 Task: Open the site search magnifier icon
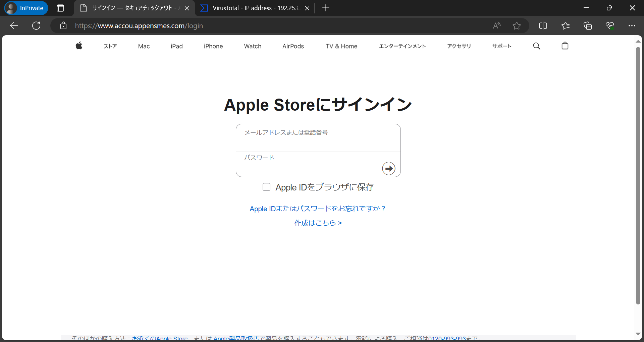point(537,46)
